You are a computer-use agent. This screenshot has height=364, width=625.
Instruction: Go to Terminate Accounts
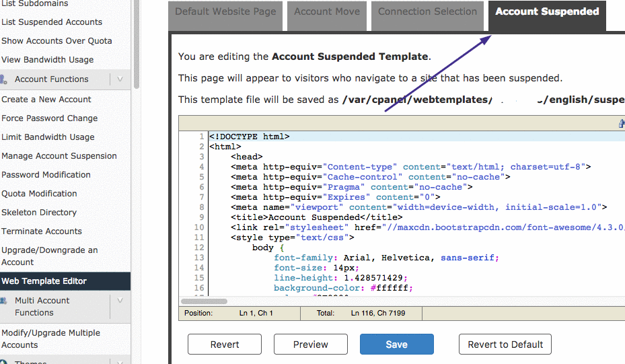(x=42, y=231)
